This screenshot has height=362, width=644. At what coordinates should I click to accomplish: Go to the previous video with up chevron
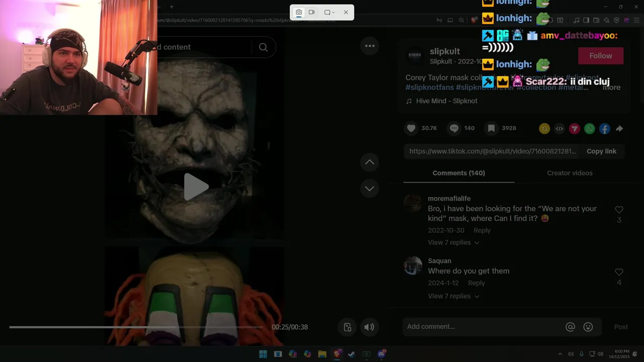(x=370, y=162)
